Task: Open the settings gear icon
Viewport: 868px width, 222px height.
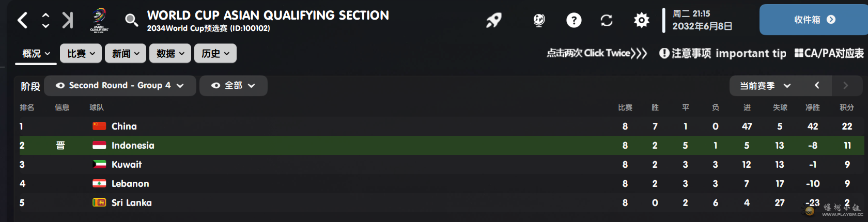Action: tap(641, 20)
